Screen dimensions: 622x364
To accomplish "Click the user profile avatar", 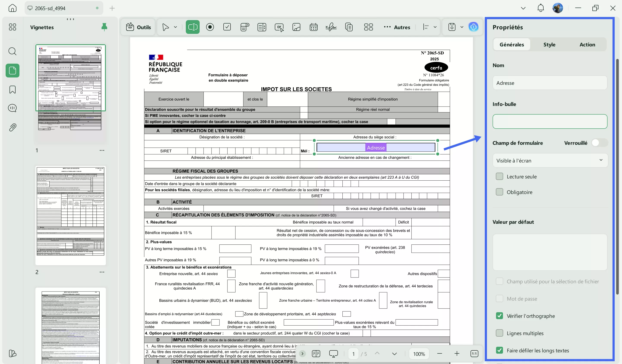I will tap(558, 8).
